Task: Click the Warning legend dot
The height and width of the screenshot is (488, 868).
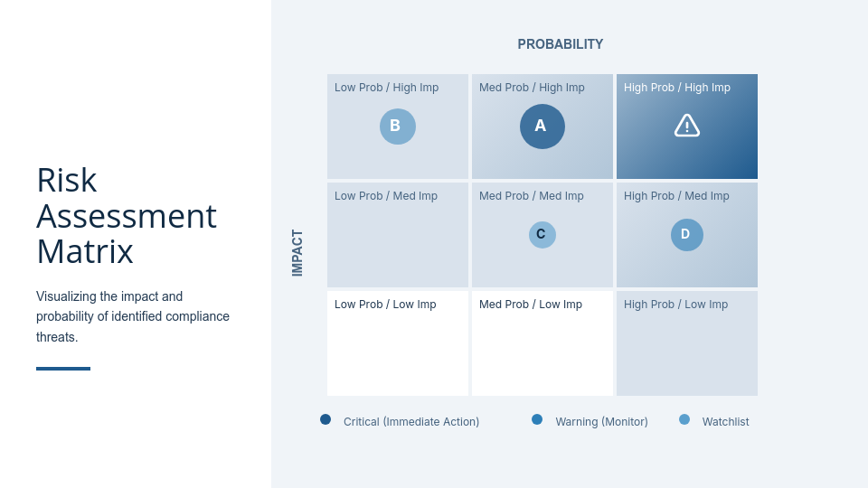Action: (537, 419)
